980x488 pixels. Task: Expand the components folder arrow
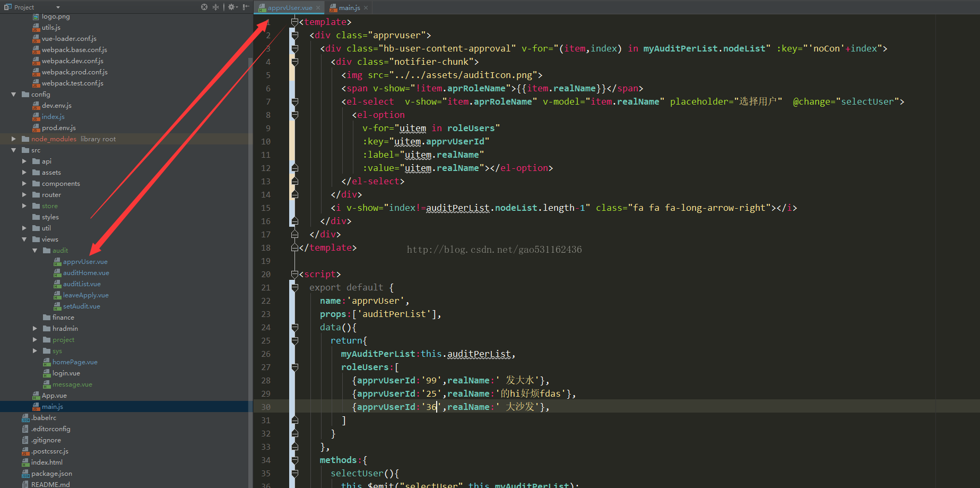point(24,184)
